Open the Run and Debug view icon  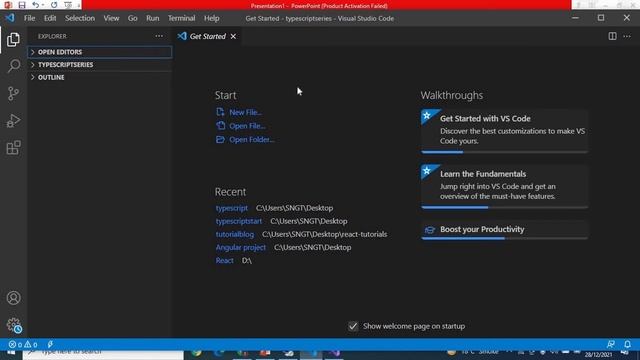(x=13, y=121)
